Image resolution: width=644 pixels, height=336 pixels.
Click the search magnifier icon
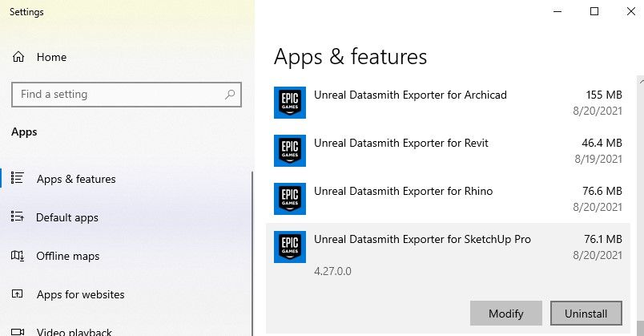click(229, 95)
